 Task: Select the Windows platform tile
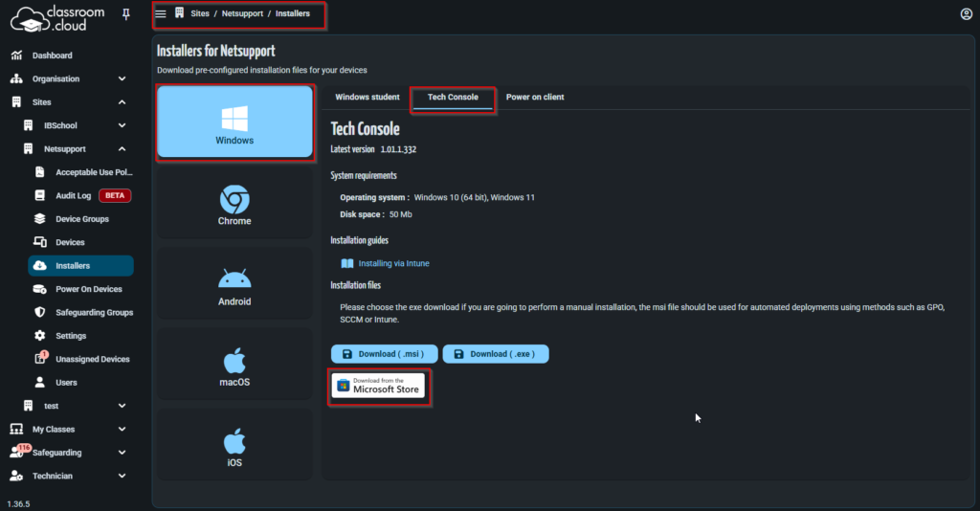click(x=234, y=122)
